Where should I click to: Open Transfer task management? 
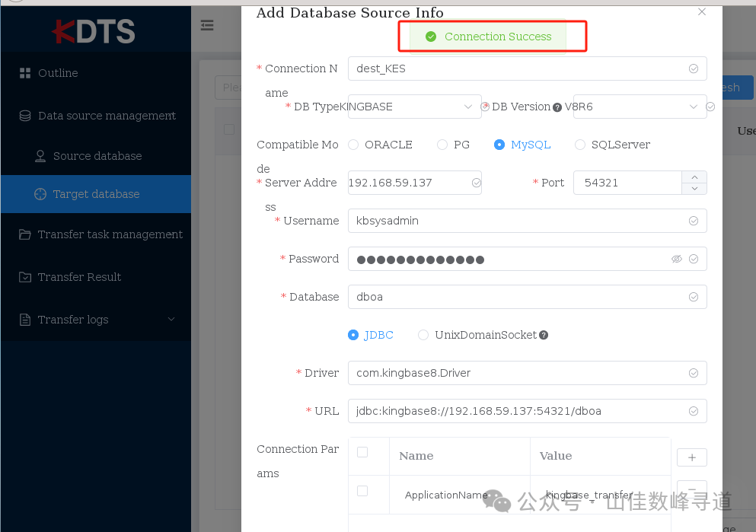[x=96, y=234]
